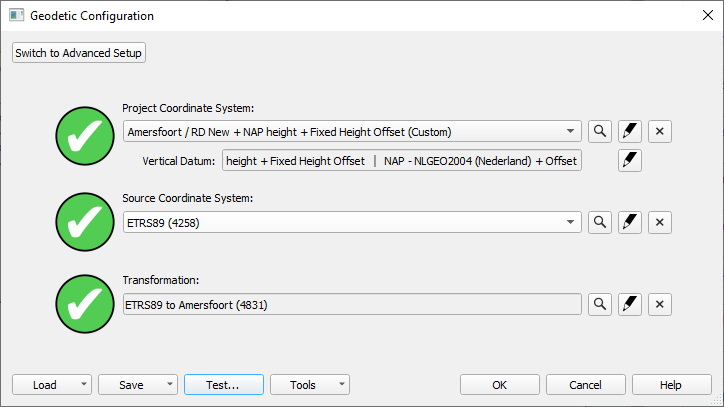Screen dimensions: 724x407
Task: Search for a Source Coordinate System
Action: (599, 223)
